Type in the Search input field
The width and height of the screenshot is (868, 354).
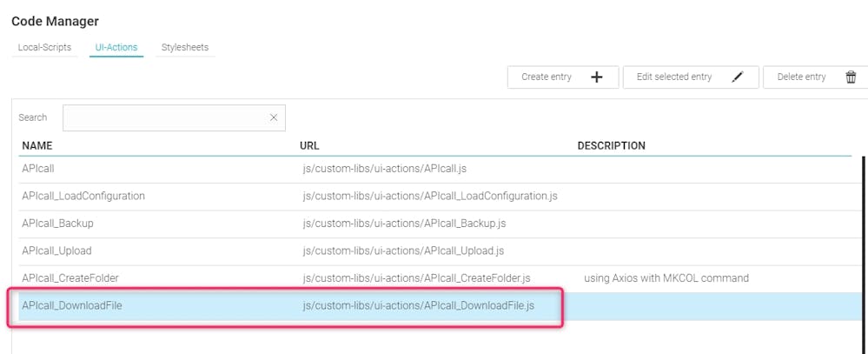165,117
